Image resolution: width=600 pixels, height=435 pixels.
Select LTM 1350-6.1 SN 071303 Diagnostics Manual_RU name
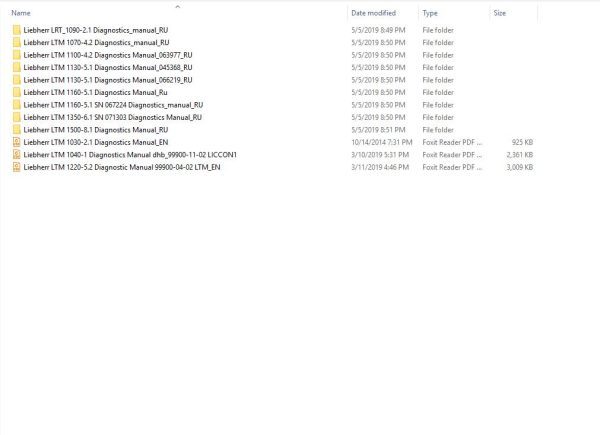pyautogui.click(x=112, y=117)
